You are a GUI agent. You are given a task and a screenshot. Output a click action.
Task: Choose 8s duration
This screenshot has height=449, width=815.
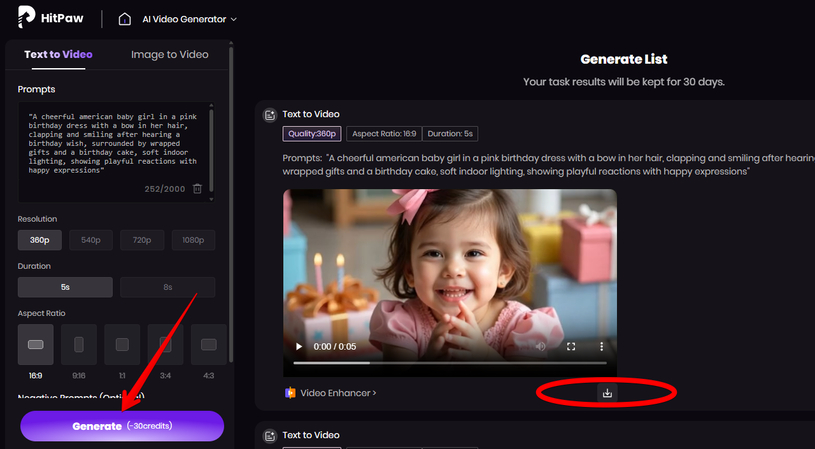[x=167, y=287]
